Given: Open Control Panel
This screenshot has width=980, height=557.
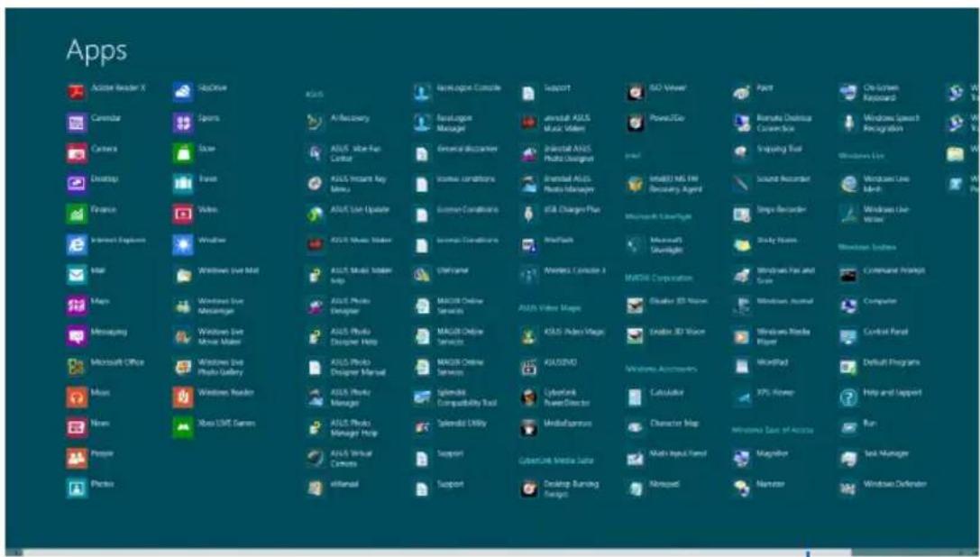Looking at the screenshot, I should click(x=874, y=335).
